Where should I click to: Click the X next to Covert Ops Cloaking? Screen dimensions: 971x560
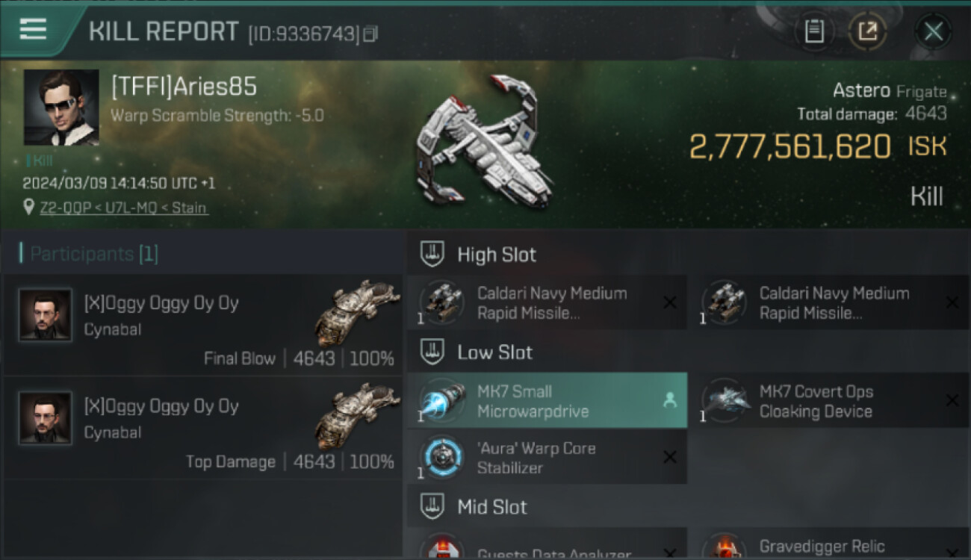pos(952,400)
